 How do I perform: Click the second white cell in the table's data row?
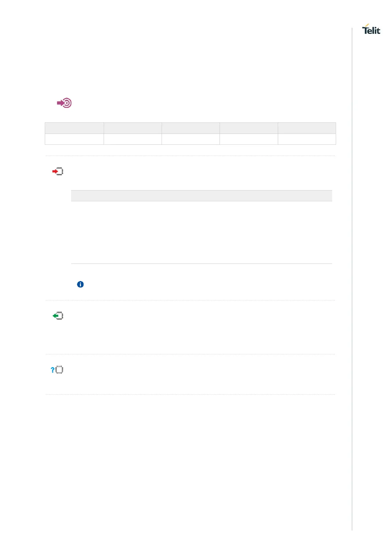coord(133,139)
